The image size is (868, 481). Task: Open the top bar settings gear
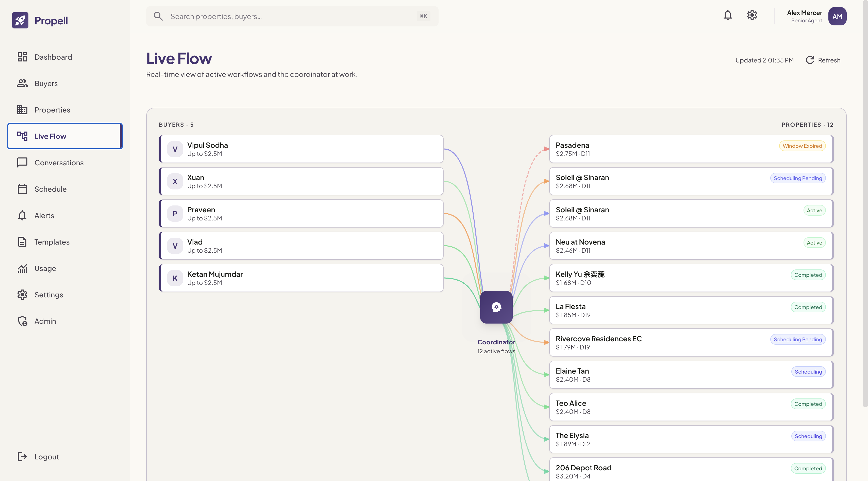[x=752, y=15]
